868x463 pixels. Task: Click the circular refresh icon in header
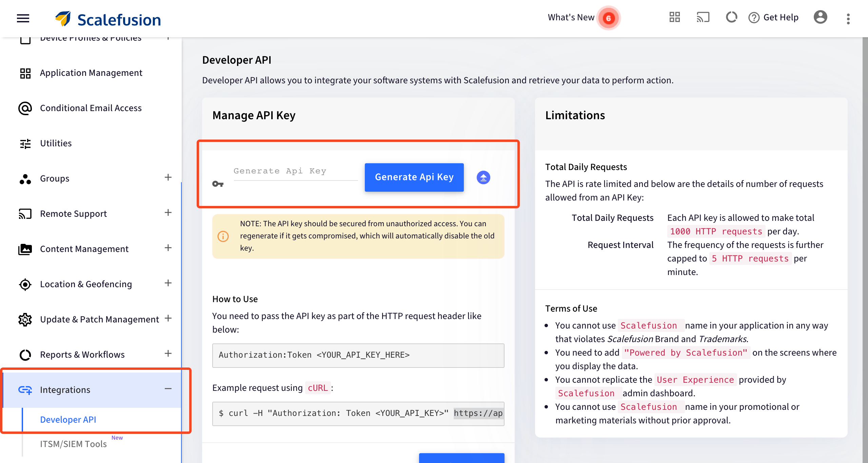[x=731, y=17]
